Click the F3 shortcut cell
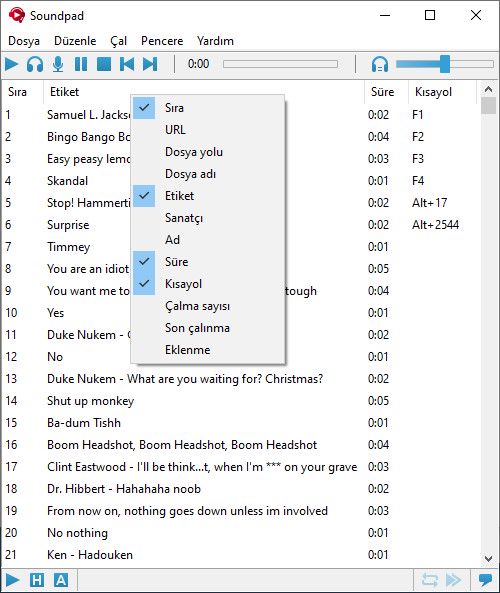 point(418,159)
